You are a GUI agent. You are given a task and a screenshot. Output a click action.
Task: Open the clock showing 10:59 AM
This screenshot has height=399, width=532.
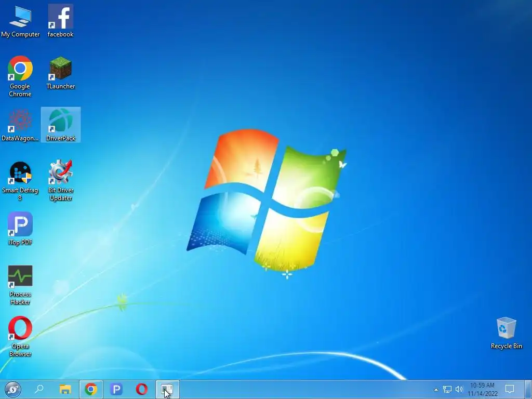[x=483, y=390]
